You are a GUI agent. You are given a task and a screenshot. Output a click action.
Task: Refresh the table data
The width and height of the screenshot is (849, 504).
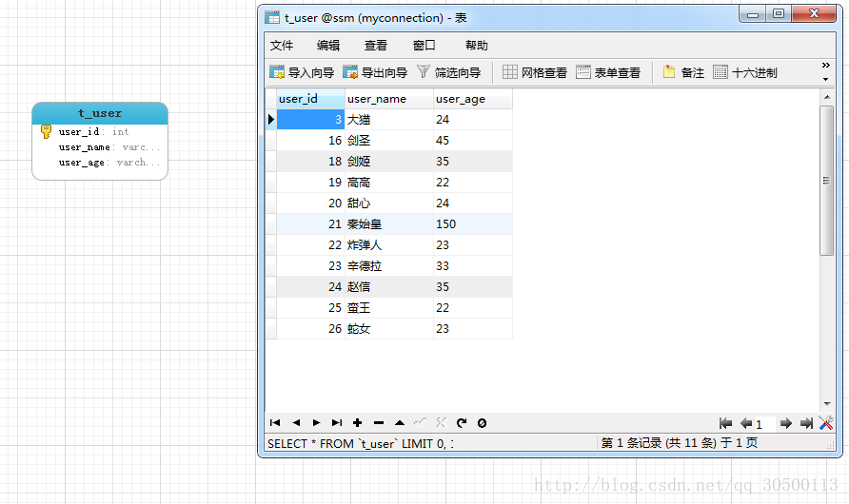[x=462, y=423]
